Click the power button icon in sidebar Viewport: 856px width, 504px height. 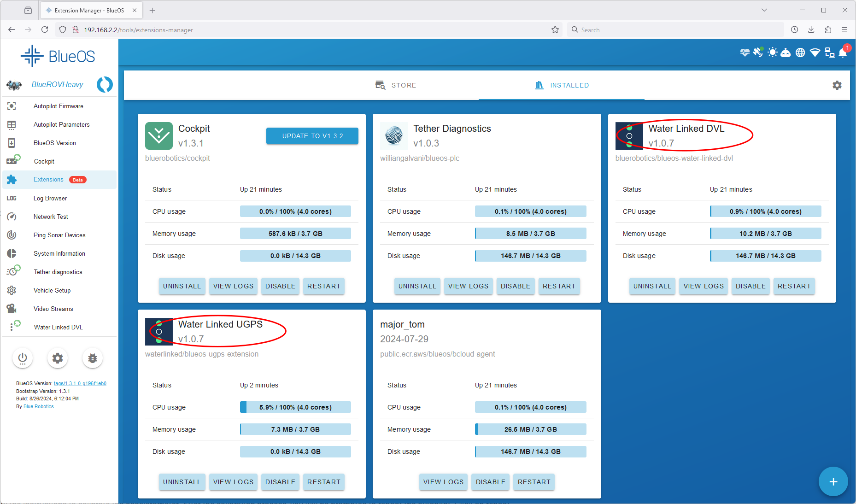pyautogui.click(x=23, y=358)
